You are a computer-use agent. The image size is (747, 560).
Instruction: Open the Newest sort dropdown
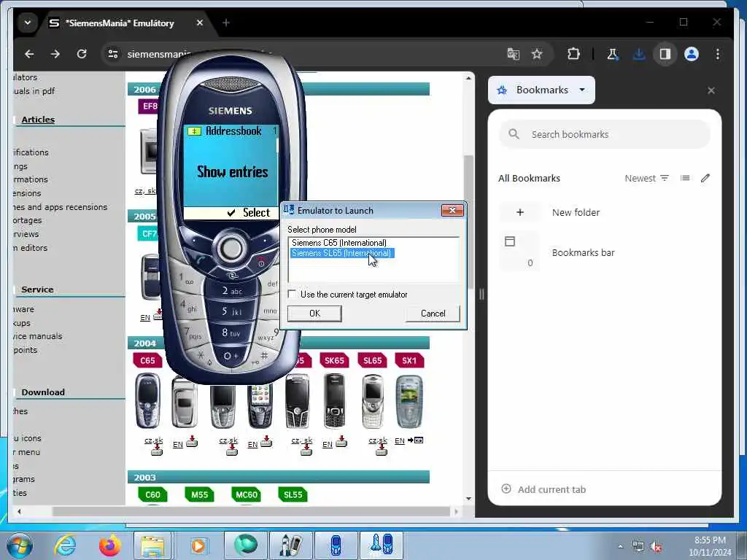646,178
